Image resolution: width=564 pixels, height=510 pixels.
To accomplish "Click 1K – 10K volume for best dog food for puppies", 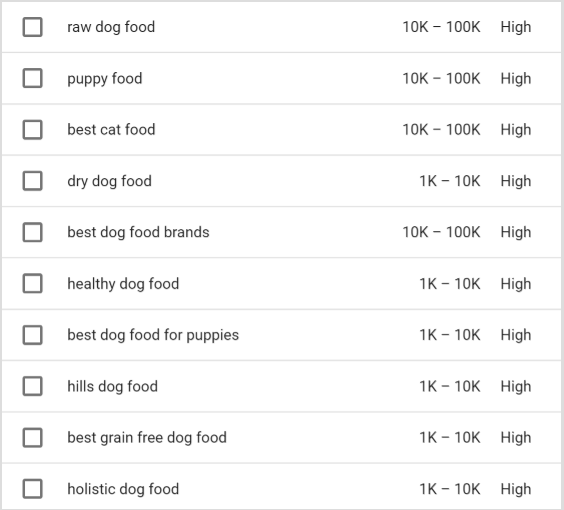I will pos(450,335).
